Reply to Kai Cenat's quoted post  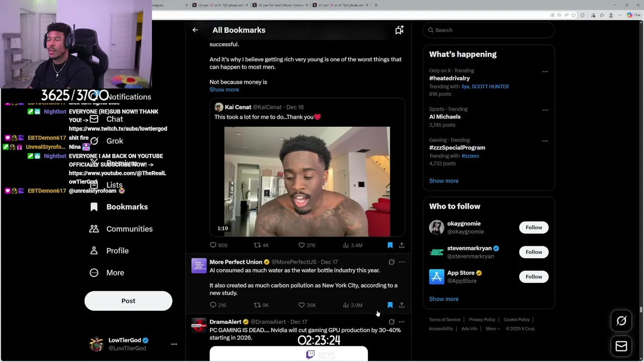click(218, 245)
